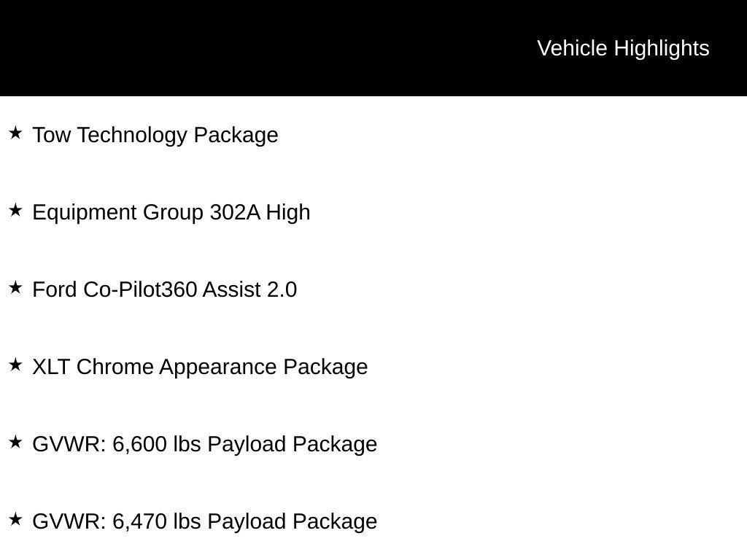Select the word 'XLT' in the list
The image size is (747, 560).
(x=52, y=367)
